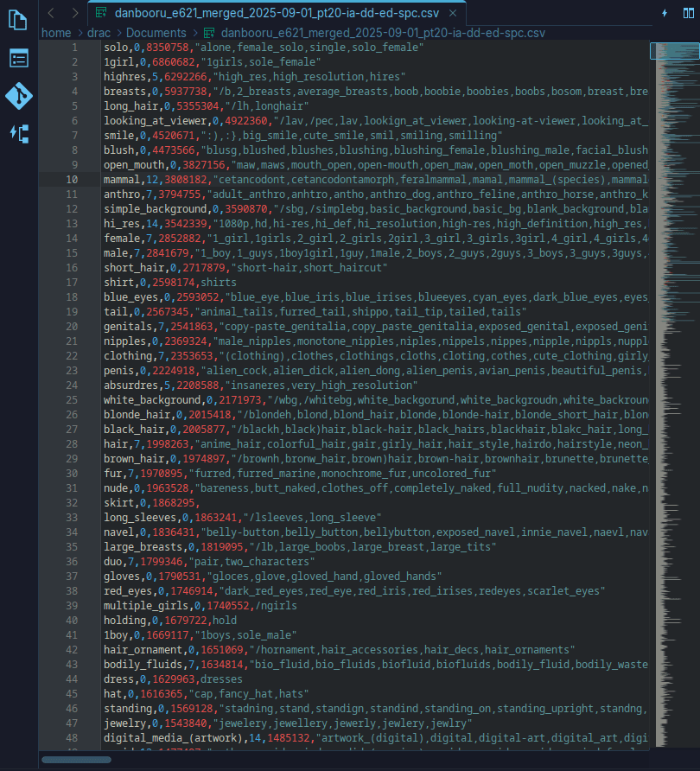Image resolution: width=700 pixels, height=771 pixels.
Task: Click 'home' in the breadcrumb path
Action: 56,33
